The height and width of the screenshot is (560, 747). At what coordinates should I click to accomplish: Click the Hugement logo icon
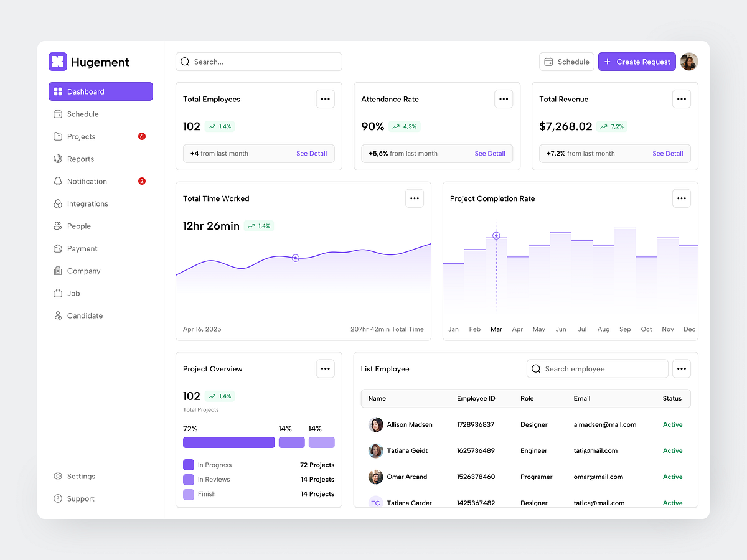pos(57,62)
